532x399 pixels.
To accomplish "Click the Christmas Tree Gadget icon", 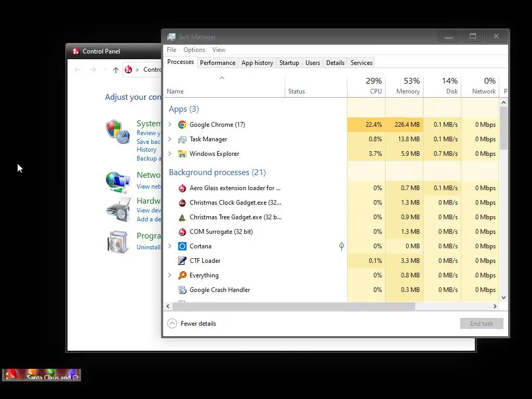I will (x=182, y=217).
